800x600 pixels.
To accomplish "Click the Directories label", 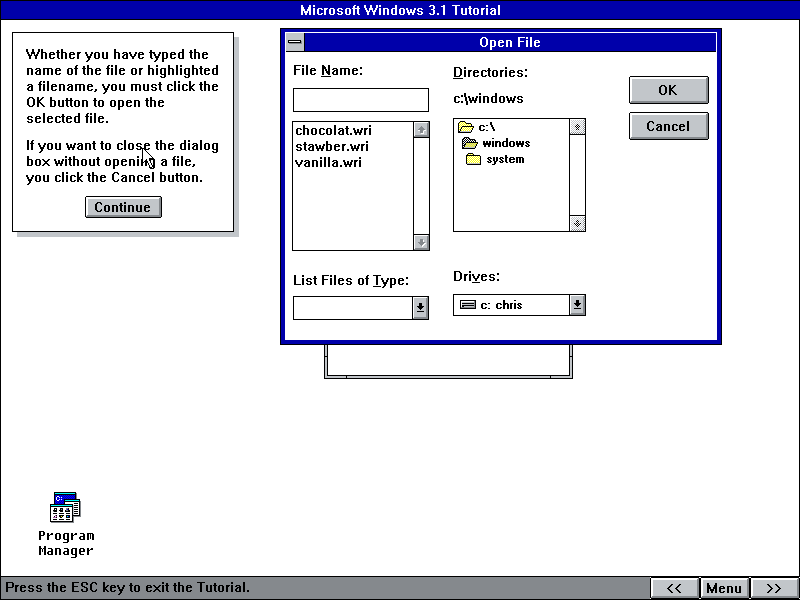I will (490, 72).
